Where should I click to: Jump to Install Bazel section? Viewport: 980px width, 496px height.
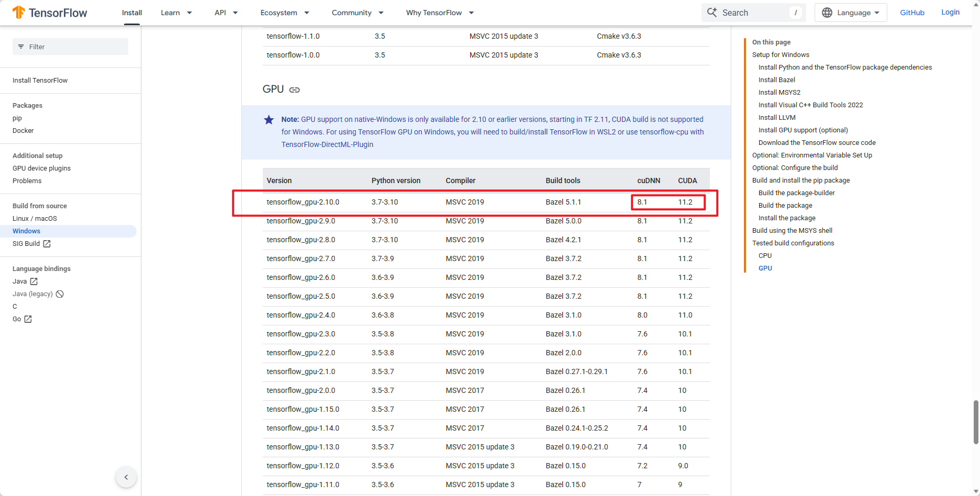point(777,80)
